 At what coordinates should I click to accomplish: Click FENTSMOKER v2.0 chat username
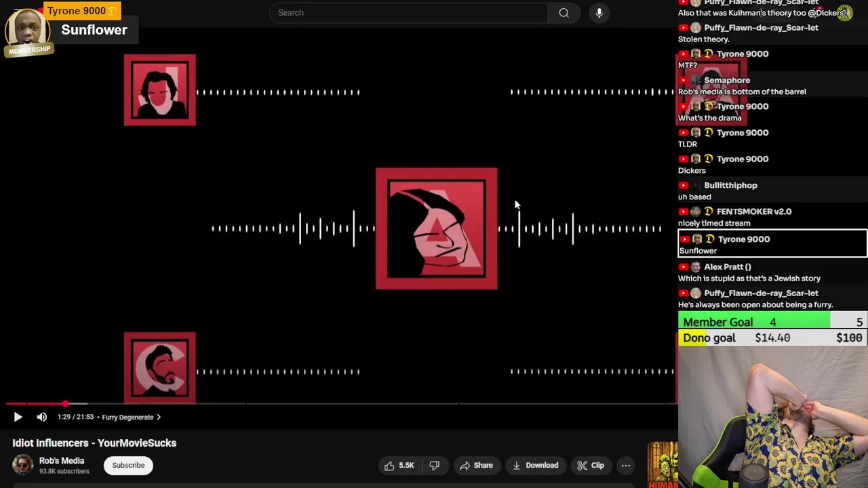pyautogui.click(x=753, y=211)
